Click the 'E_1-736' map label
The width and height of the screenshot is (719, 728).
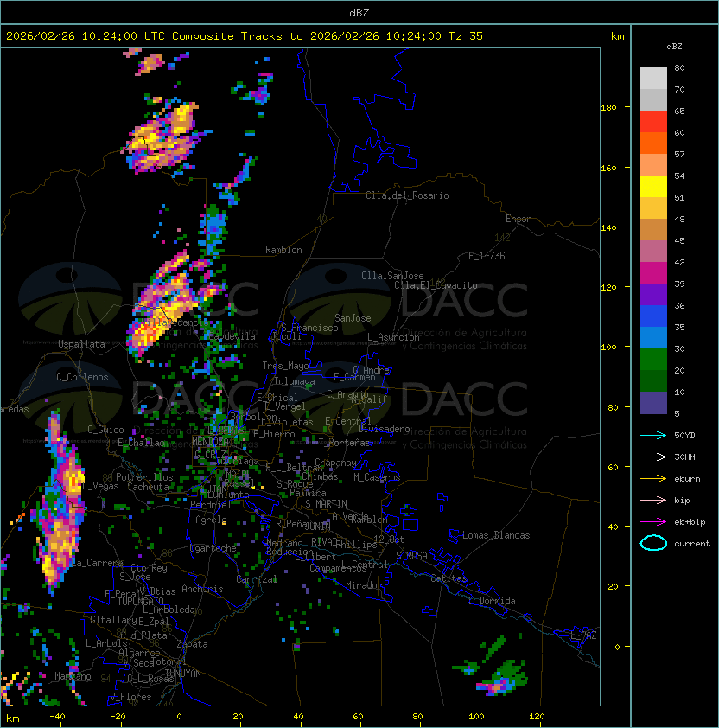[x=487, y=256]
